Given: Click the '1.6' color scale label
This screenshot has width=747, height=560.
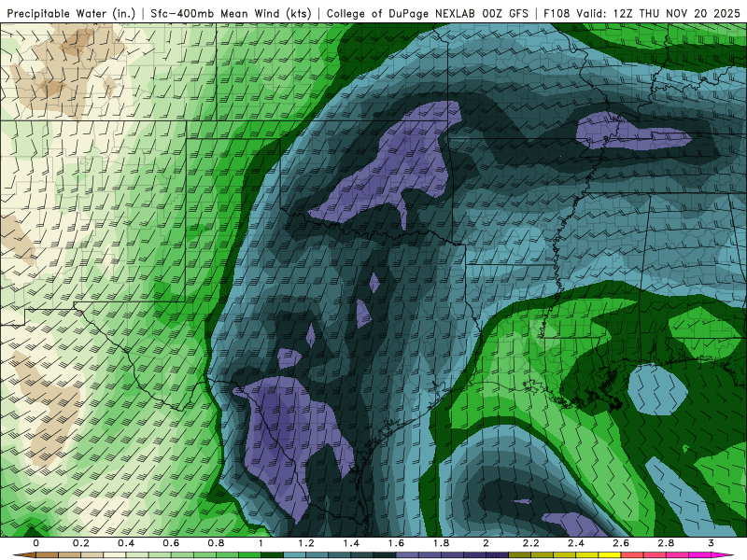Looking at the screenshot, I should coord(396,543).
